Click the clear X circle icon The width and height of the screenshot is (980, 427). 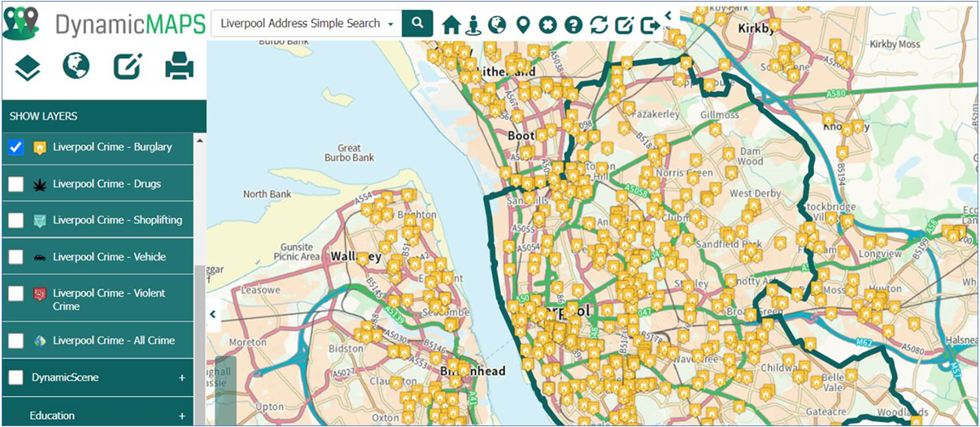coord(547,25)
